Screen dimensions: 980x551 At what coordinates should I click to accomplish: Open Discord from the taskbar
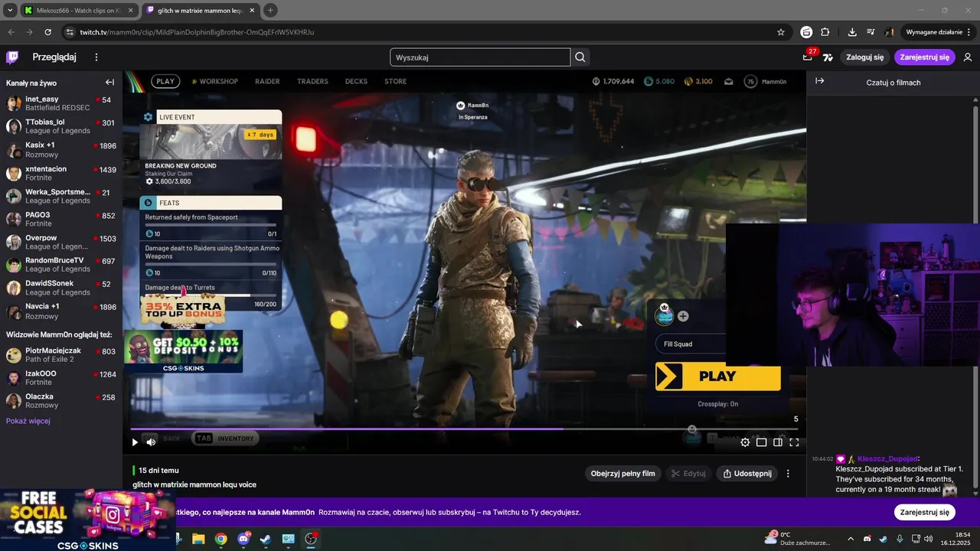pyautogui.click(x=243, y=539)
